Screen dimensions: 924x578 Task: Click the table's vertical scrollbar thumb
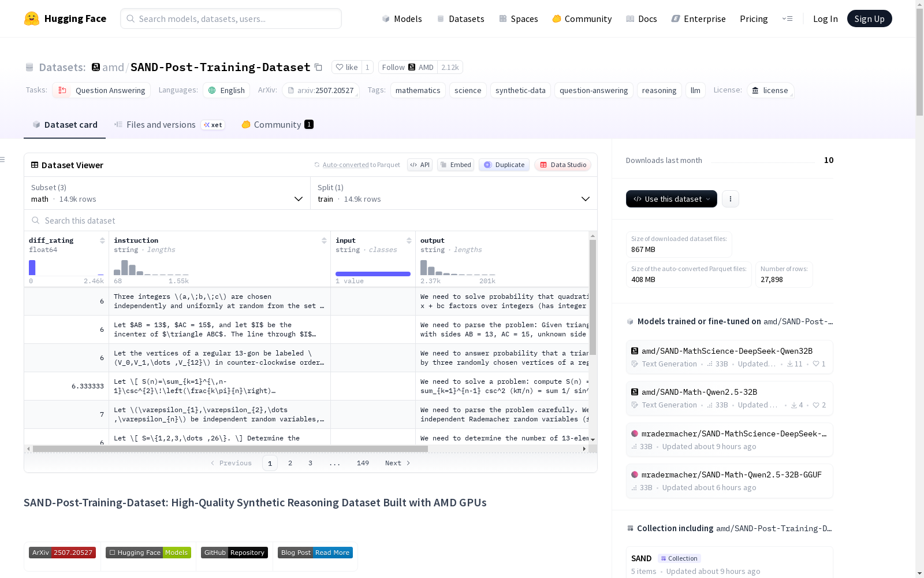coord(593,297)
